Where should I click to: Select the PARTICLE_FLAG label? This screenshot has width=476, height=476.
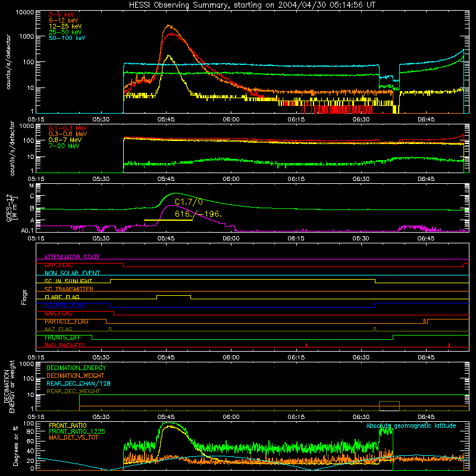pos(67,321)
